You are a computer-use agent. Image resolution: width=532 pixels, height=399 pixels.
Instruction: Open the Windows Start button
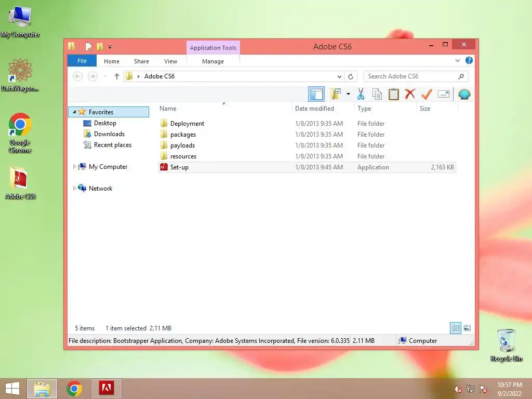[x=12, y=389]
